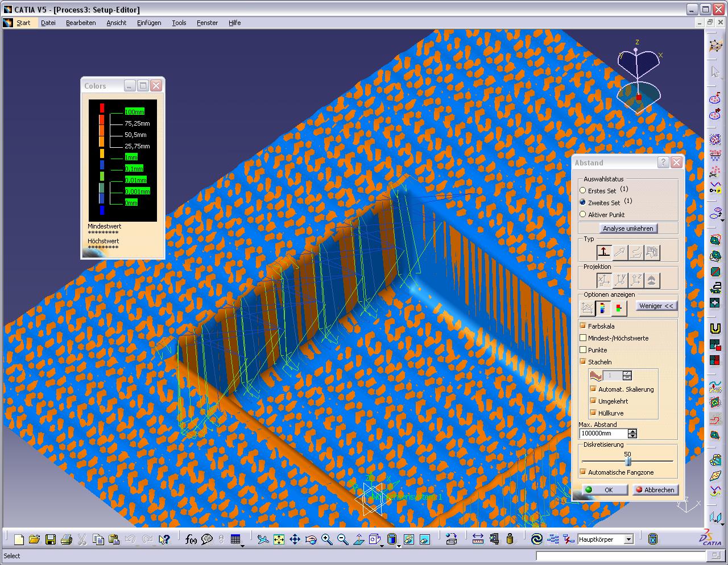Toggle the Hüllkurve checkbox
The height and width of the screenshot is (565, 728).
click(593, 413)
